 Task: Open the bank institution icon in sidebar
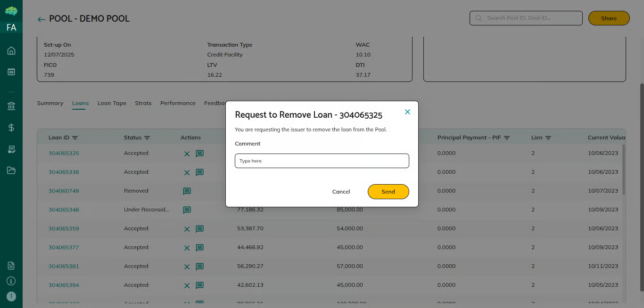click(11, 106)
